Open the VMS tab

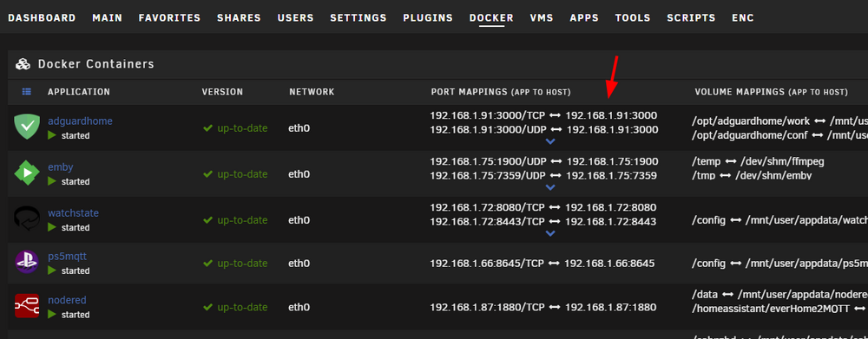pyautogui.click(x=542, y=17)
